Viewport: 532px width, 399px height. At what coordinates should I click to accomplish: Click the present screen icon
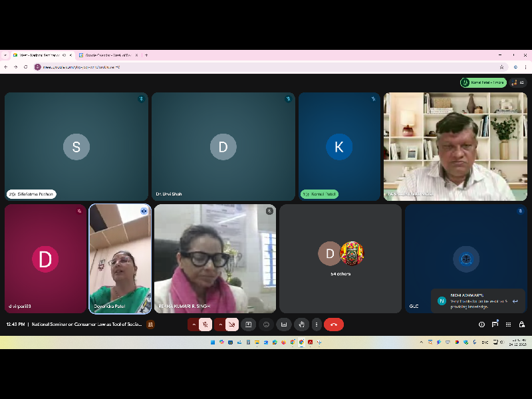(x=249, y=325)
